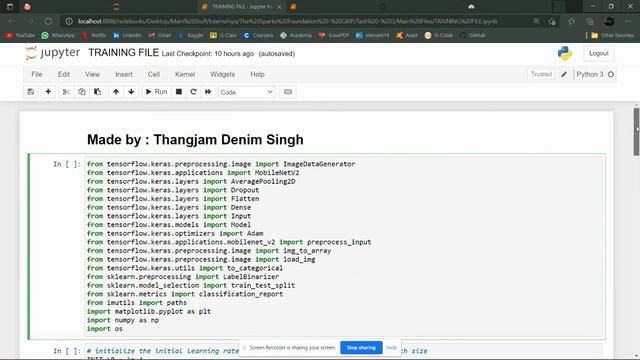
Task: Select the TRAINING FILE browser tab
Action: point(243,7)
